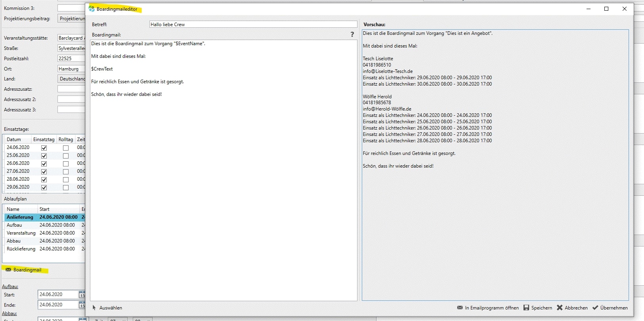This screenshot has height=321, width=644.
Task: Maximize the Boardingmaileditor window
Action: pos(606,9)
